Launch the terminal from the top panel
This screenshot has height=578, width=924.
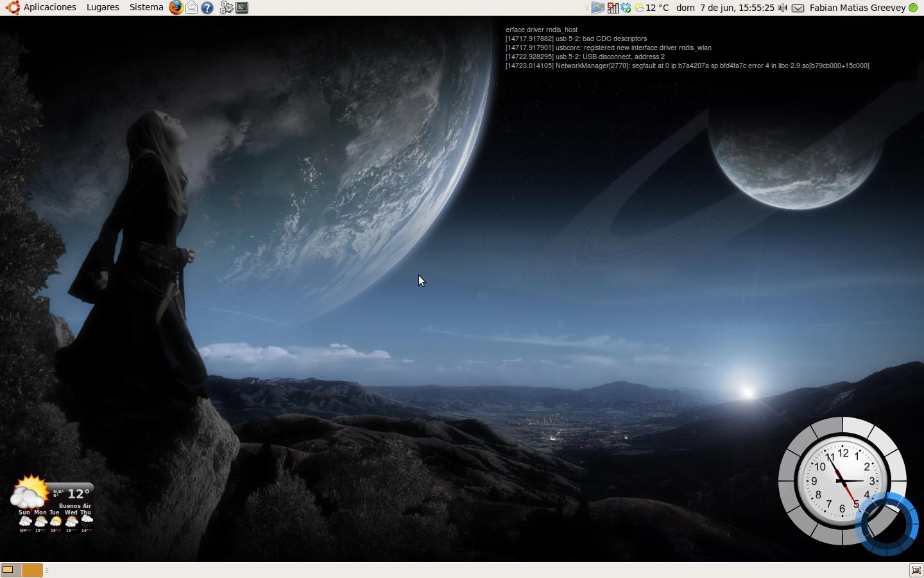pos(242,8)
